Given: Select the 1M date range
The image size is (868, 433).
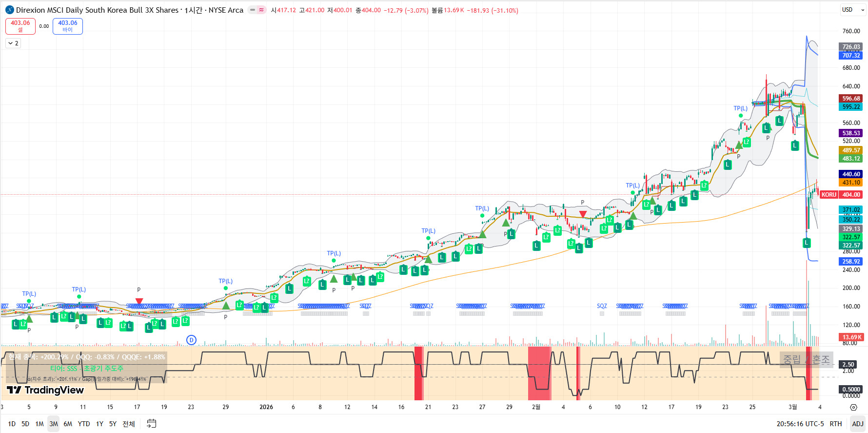Looking at the screenshot, I should pos(39,424).
